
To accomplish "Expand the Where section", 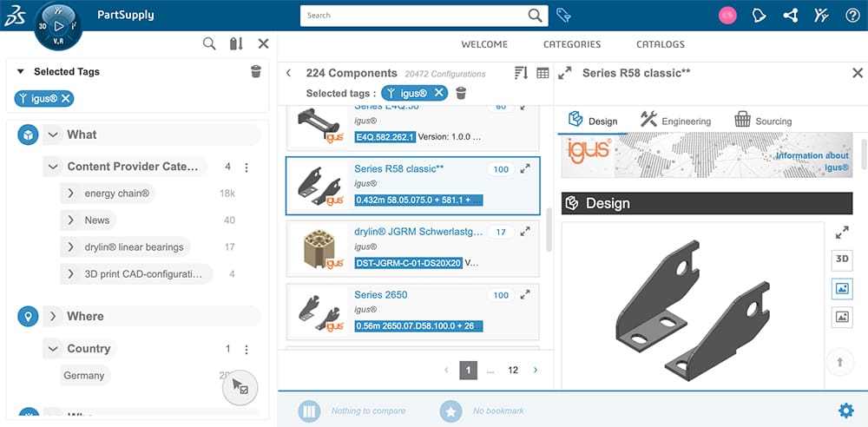I will [x=53, y=316].
